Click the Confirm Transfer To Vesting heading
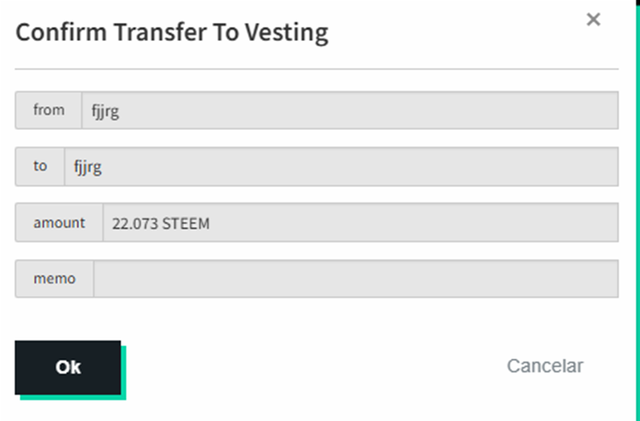Screen dimensions: 640x421 [172, 33]
